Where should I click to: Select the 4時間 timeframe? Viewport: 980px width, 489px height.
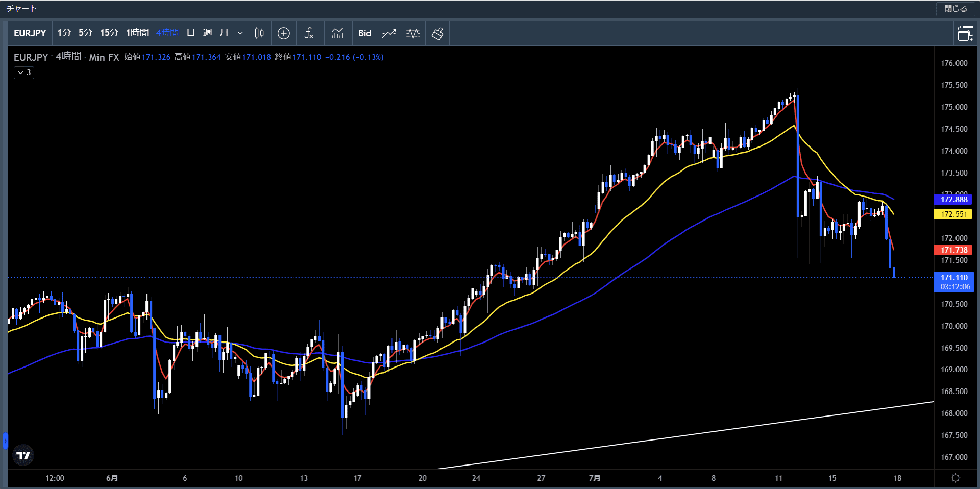click(167, 33)
